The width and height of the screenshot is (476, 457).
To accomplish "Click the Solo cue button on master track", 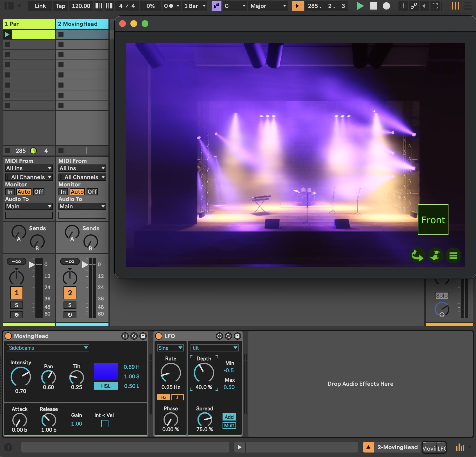I will coord(442,296).
